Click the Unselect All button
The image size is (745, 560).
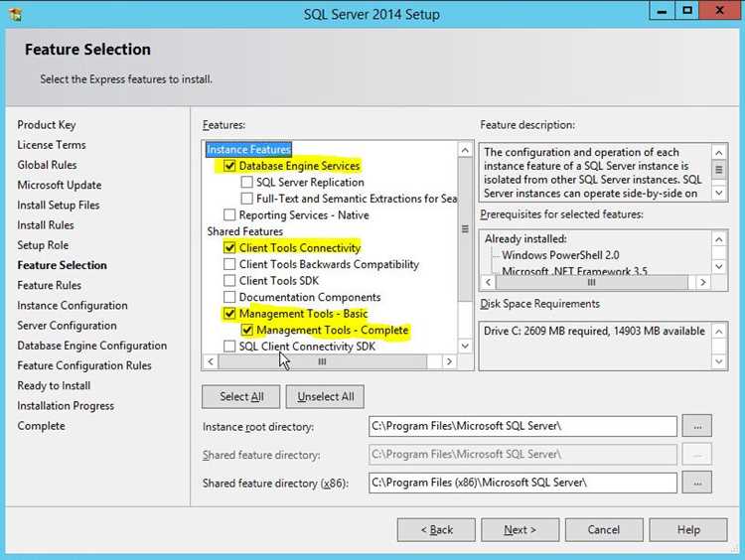pos(325,396)
